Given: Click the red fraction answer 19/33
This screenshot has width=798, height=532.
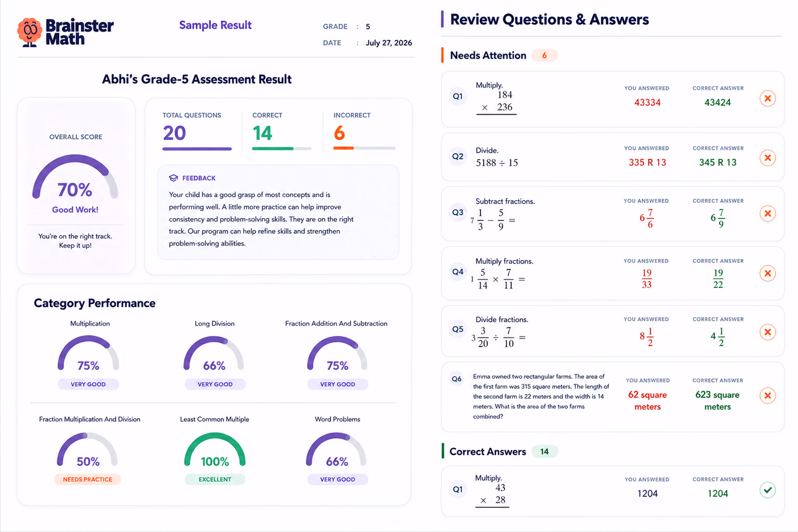Looking at the screenshot, I should 647,278.
